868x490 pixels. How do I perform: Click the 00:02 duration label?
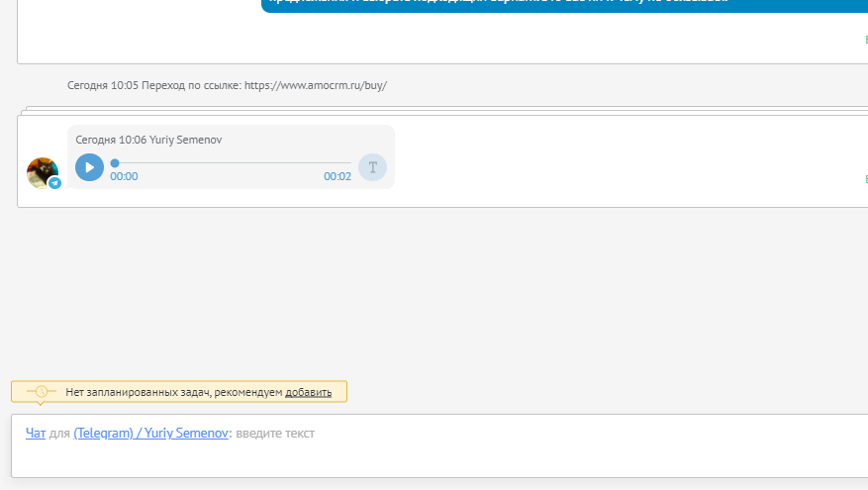point(338,177)
